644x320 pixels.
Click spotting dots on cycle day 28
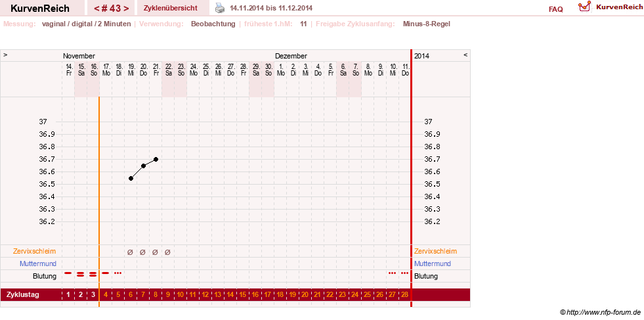[404, 273]
